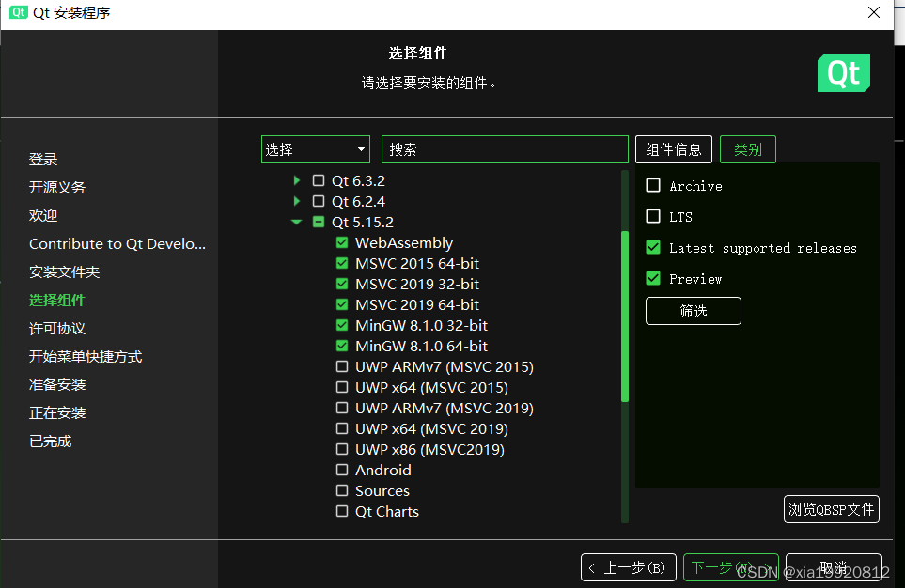Check the Qt 6.3.2 checkbox
This screenshot has width=905, height=588.
coord(318,180)
